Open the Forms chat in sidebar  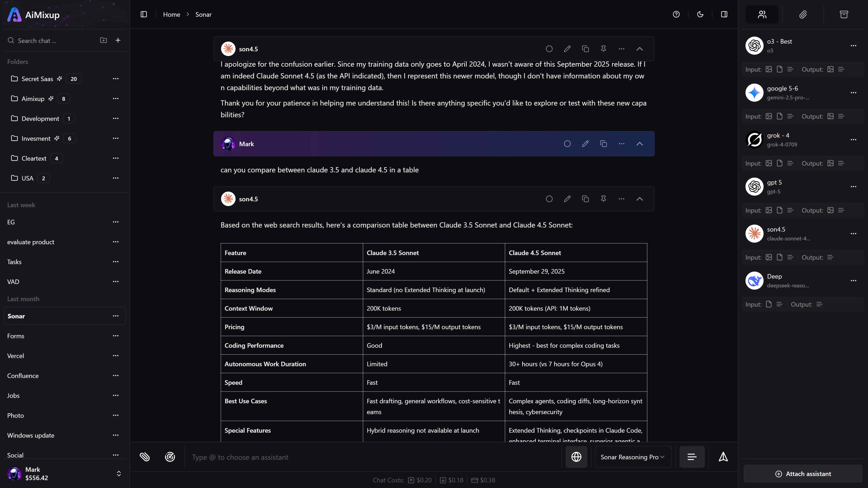[x=16, y=336]
